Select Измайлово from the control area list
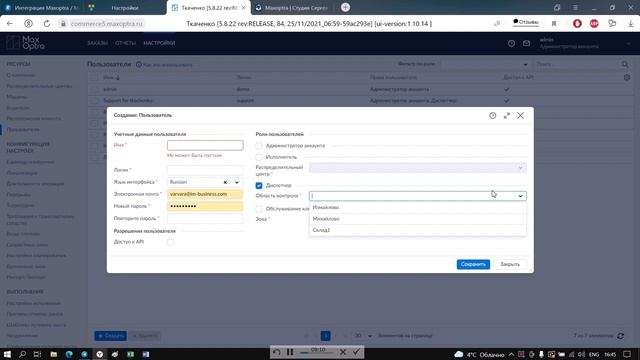This screenshot has width=640, height=360. [418, 207]
